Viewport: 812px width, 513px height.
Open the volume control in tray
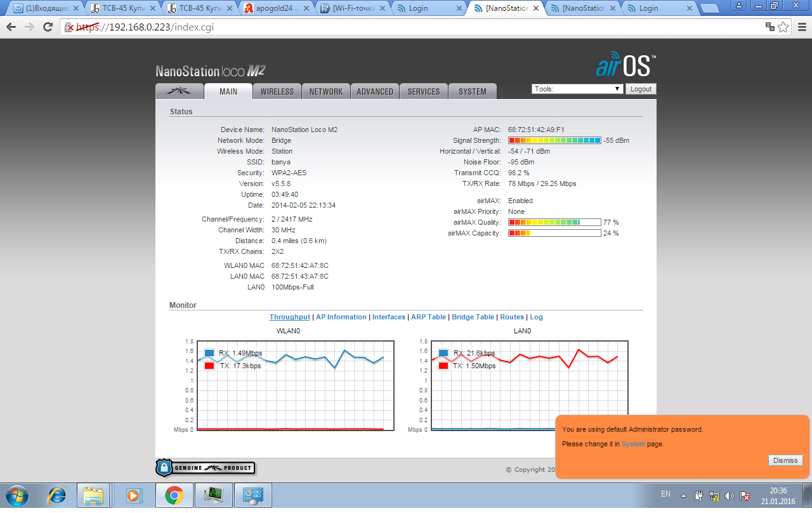click(730, 496)
